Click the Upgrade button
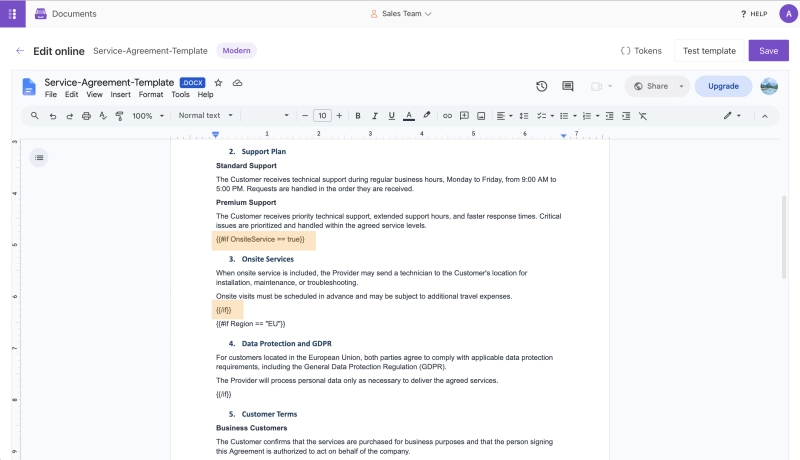The image size is (800, 460). pyautogui.click(x=723, y=86)
